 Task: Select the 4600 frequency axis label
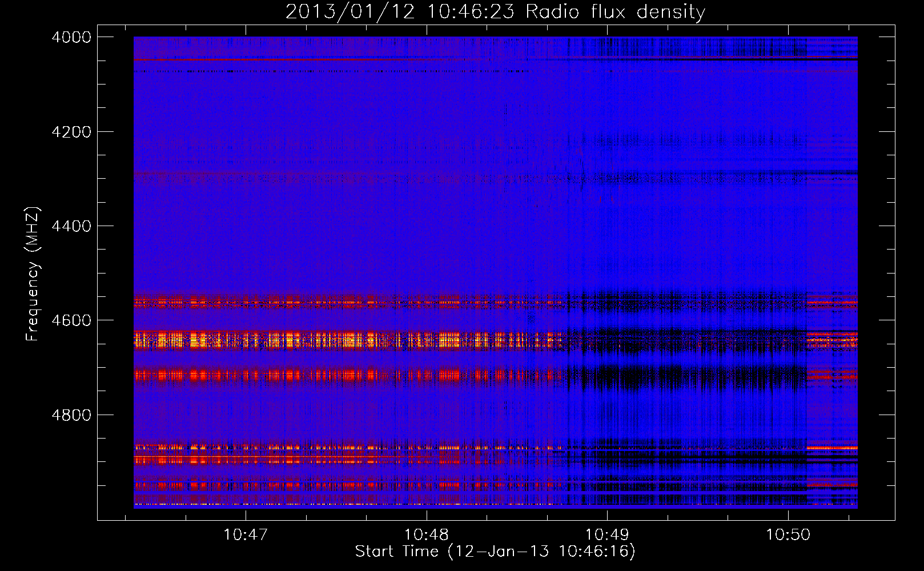[71, 320]
